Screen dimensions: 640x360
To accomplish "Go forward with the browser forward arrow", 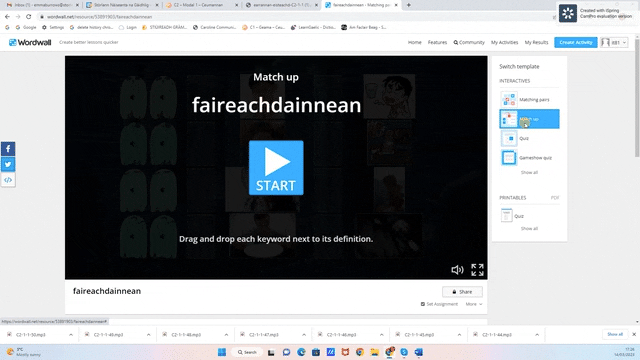I will click(x=18, y=17).
